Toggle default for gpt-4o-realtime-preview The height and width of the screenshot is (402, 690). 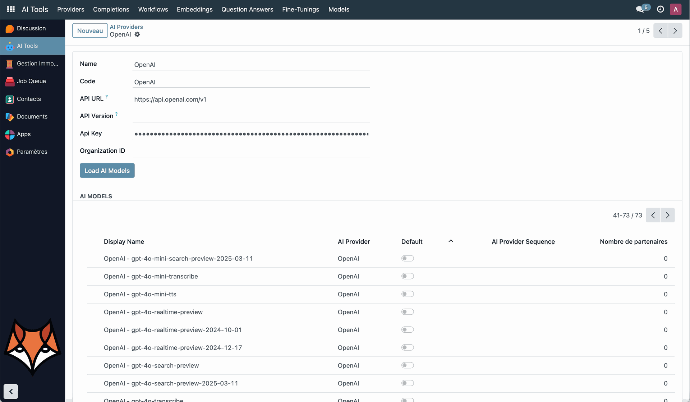[407, 312]
